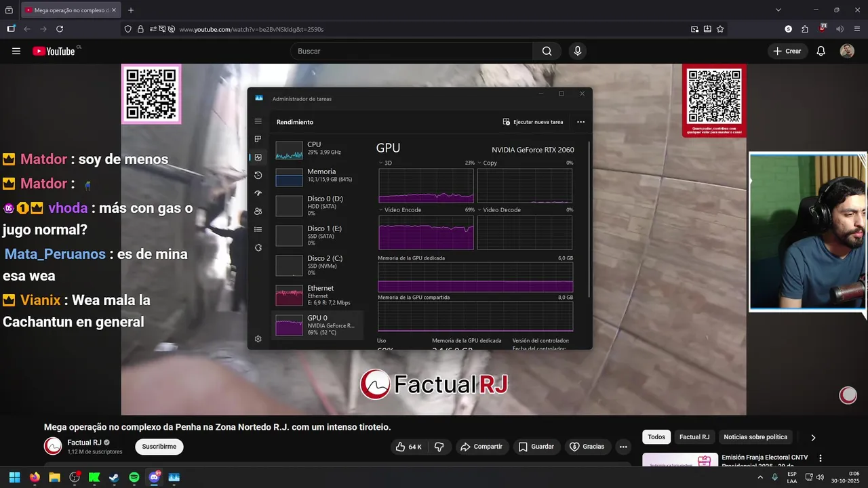Focus the YouTube Buscar search field
Viewport: 868px width, 488px height.
412,51
